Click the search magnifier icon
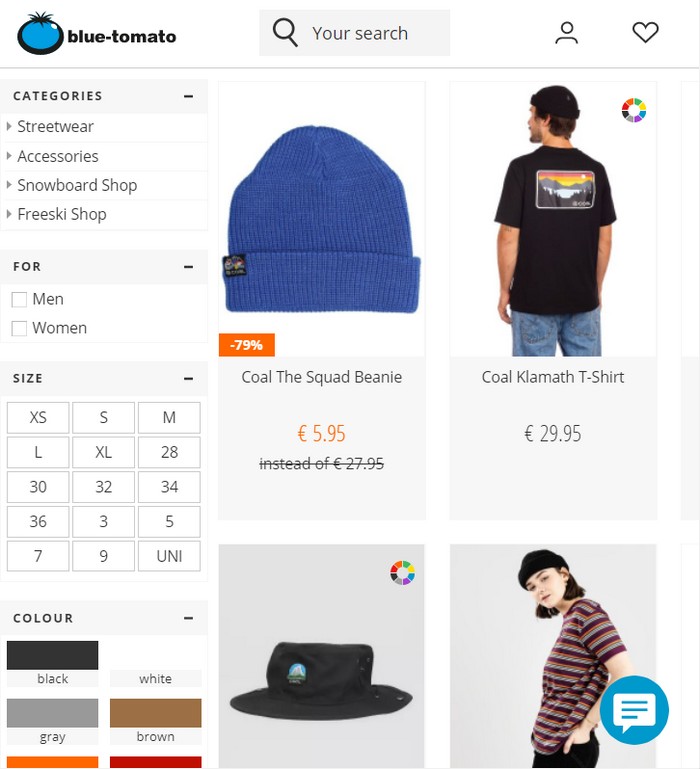 coord(285,33)
